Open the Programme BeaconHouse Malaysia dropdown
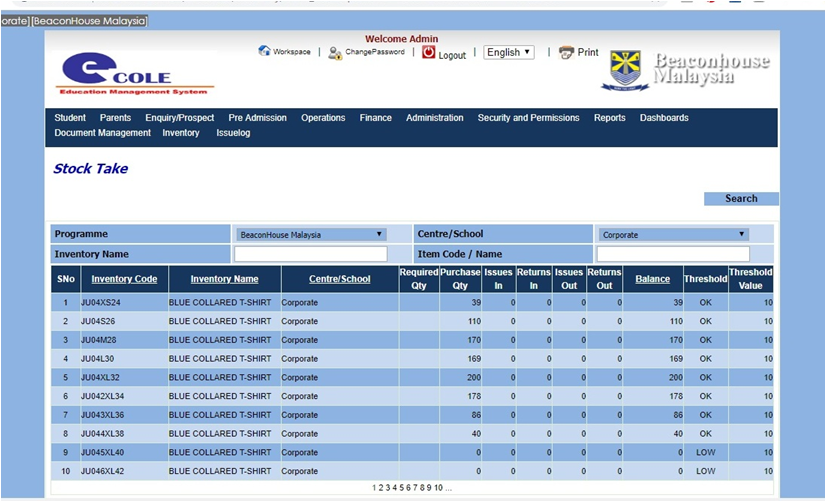 coord(311,234)
